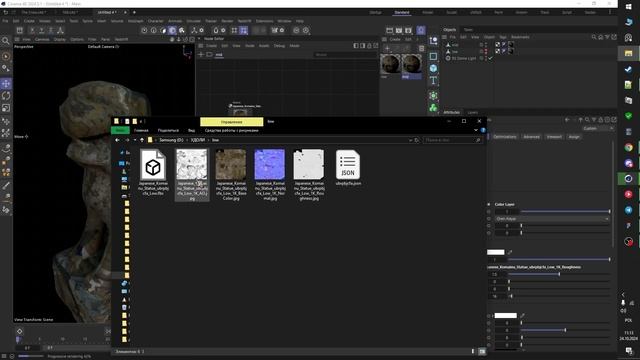The image size is (640, 360).
Task: Click the Node Editor add-node plus icon
Action: (200, 54)
